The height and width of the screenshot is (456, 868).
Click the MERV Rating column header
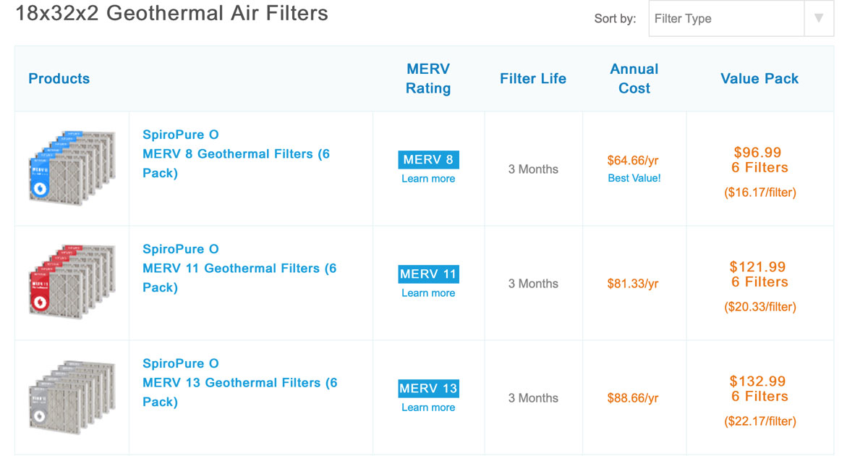tap(427, 78)
